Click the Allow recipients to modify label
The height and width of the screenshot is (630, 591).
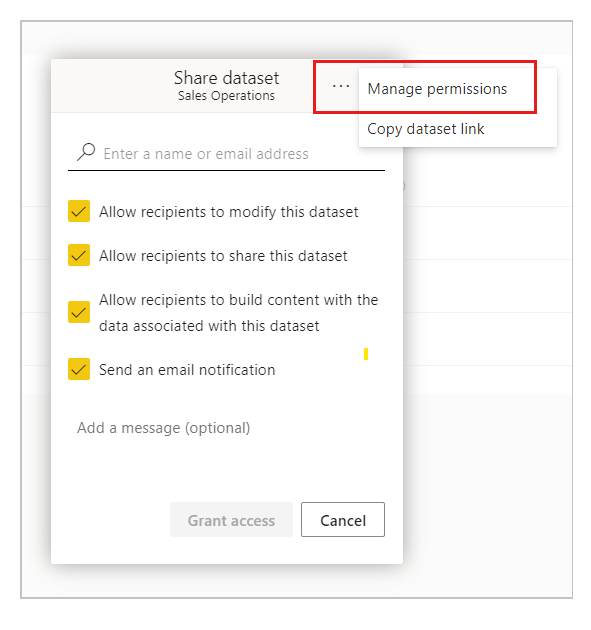pyautogui.click(x=229, y=212)
